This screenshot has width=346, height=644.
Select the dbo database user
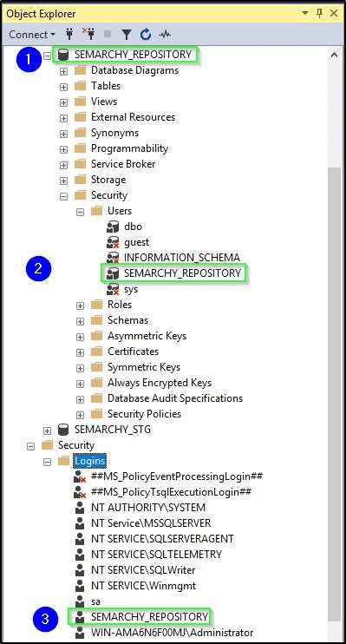(133, 227)
